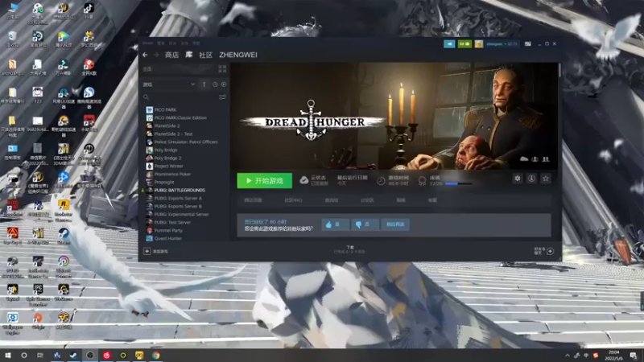
Task: Open Chrome in the taskbar
Action: click(155, 356)
